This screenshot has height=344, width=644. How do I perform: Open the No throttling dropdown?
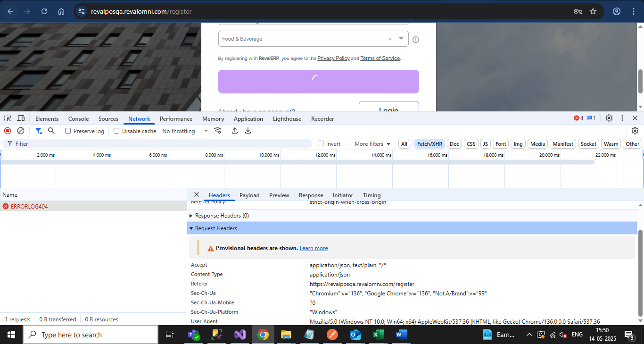(185, 131)
